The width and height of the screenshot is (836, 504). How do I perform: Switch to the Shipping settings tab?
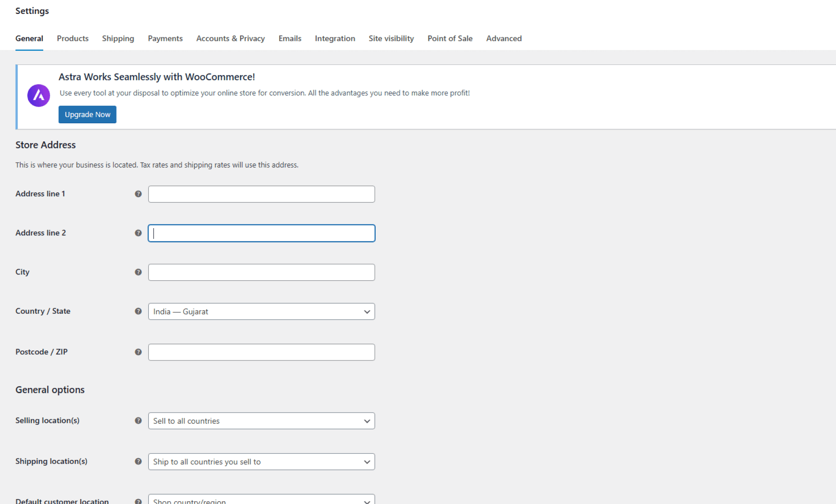pos(118,38)
